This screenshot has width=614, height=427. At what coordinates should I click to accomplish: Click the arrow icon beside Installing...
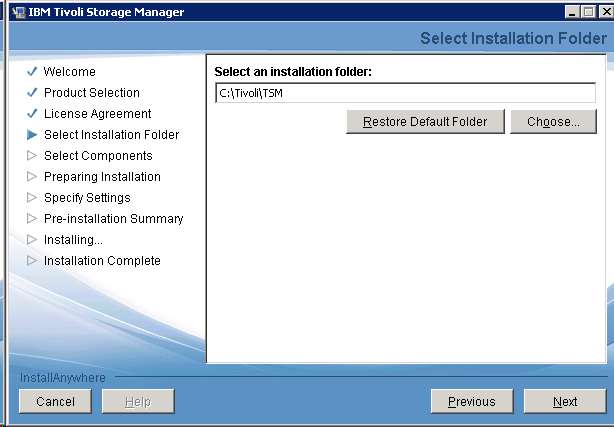click(x=32, y=240)
